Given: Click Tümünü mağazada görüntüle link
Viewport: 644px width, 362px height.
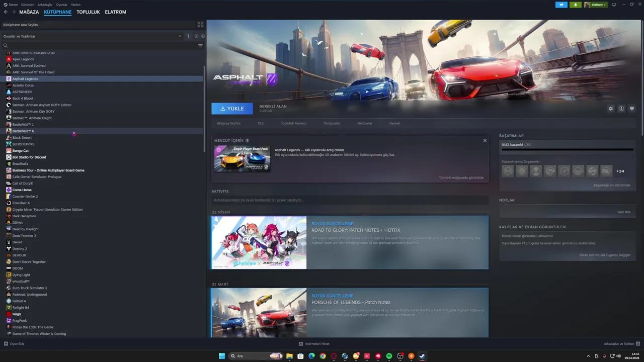Looking at the screenshot, I should tap(461, 177).
